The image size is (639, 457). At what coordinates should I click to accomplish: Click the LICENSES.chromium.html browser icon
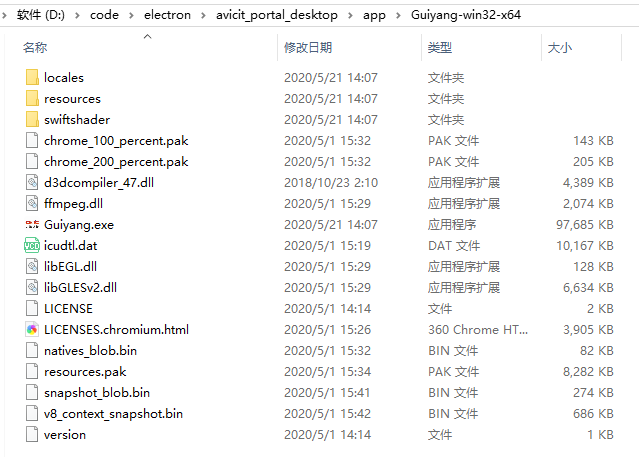click(32, 329)
